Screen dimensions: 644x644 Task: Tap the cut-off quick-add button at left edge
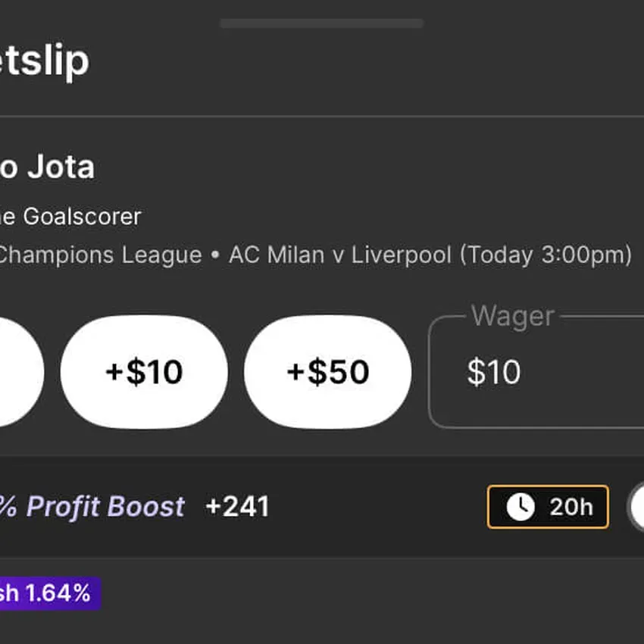[21, 372]
